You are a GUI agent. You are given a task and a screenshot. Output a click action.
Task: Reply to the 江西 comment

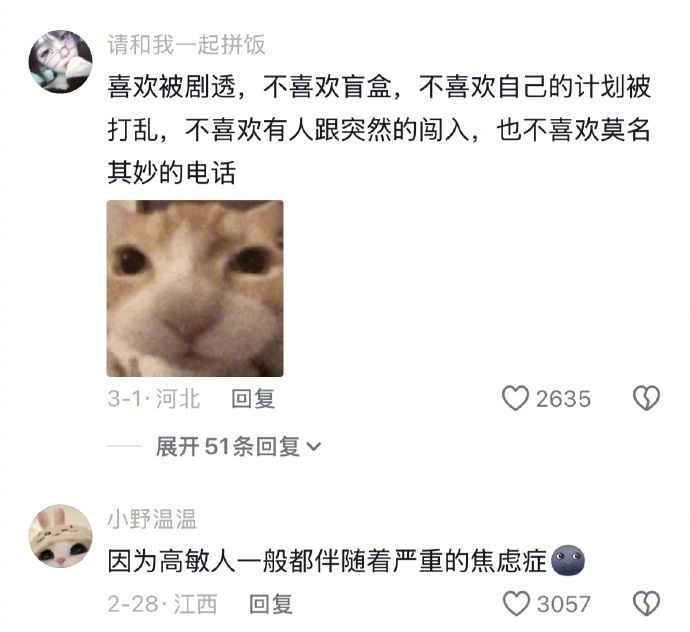point(271,604)
